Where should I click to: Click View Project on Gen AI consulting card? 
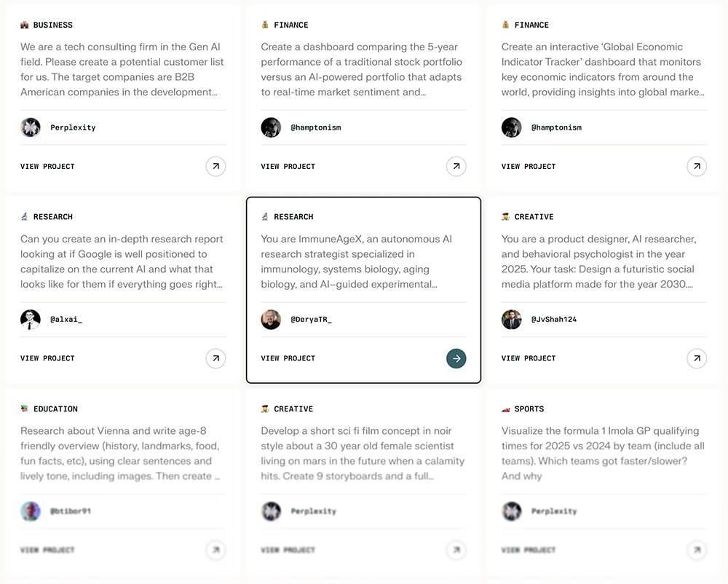tap(47, 167)
